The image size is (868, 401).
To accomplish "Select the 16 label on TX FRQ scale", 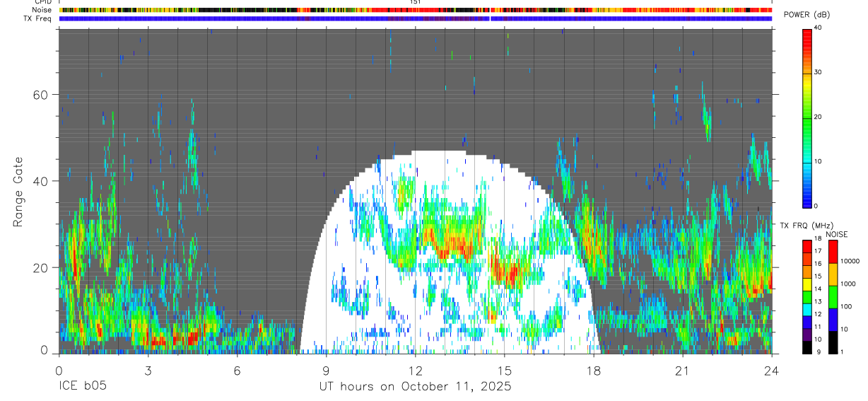I will click(818, 264).
